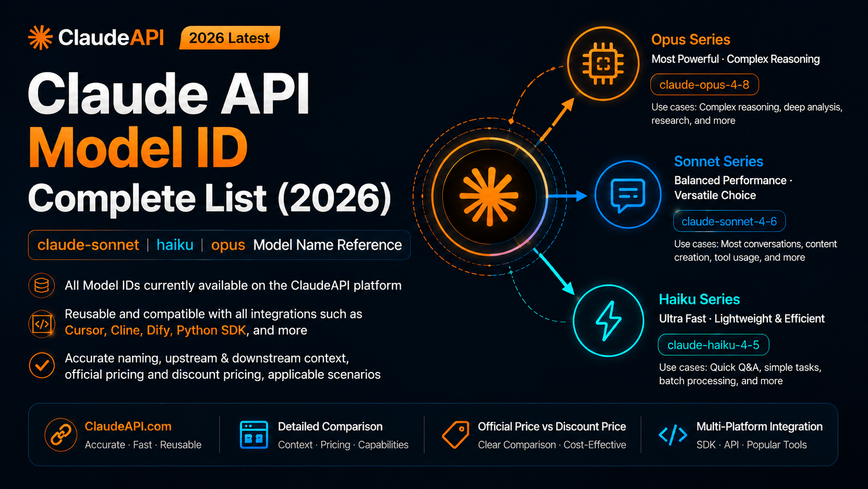Click All Model IDs currently available line
Image resolution: width=868 pixels, height=489 pixels.
click(233, 285)
